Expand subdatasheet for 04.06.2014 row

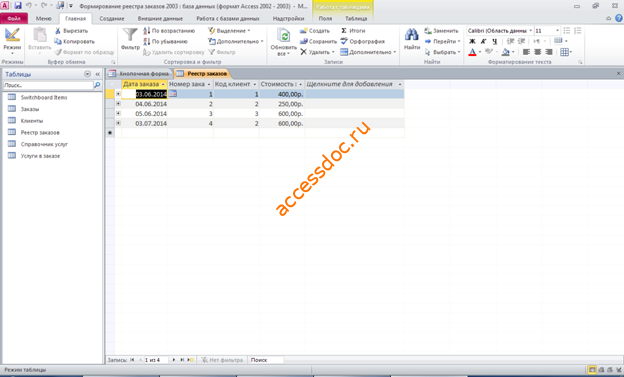tap(118, 104)
